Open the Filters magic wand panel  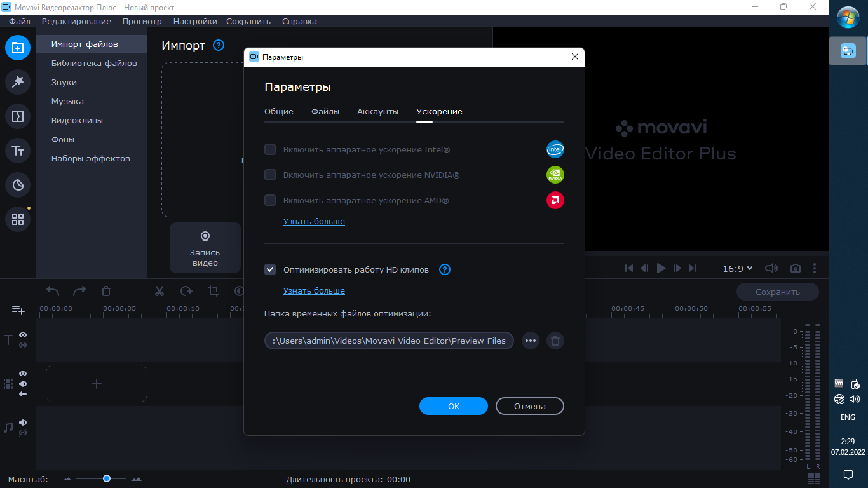coord(18,82)
